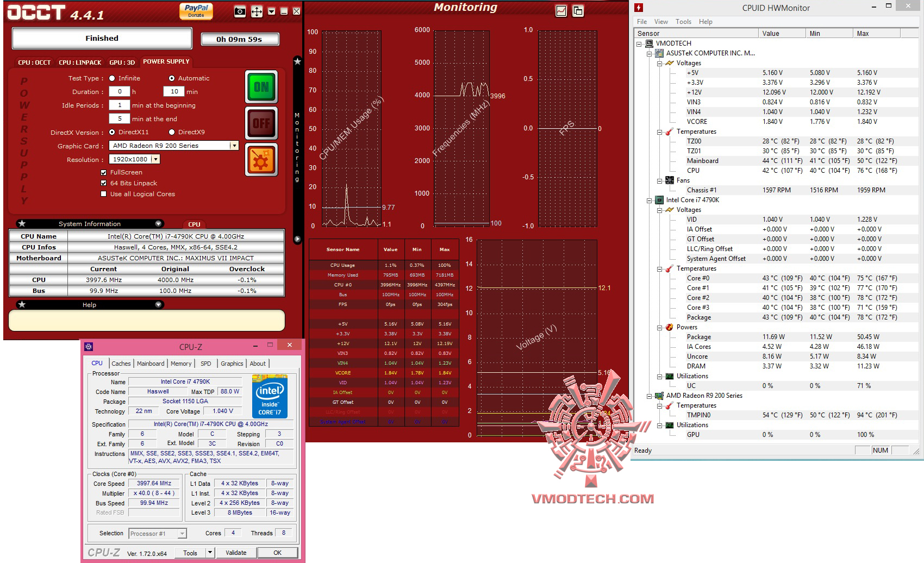
Task: Click the star icon beside System Information
Action: click(22, 223)
